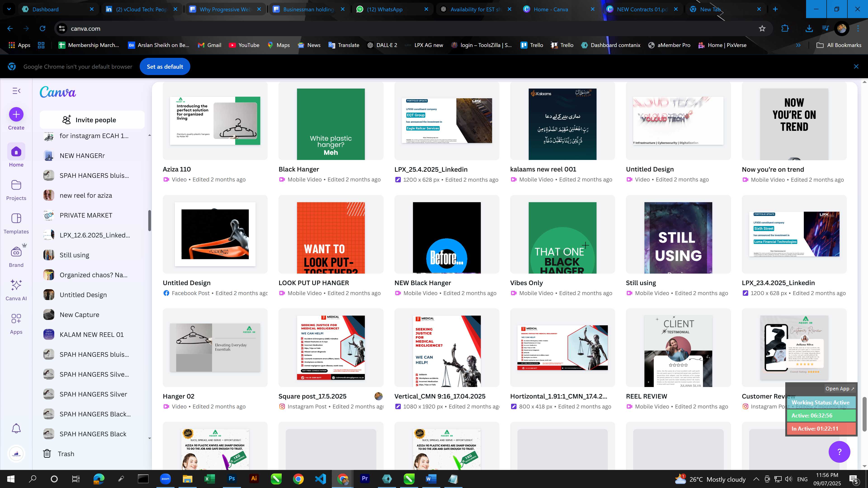This screenshot has height=488, width=868.
Task: Collapse the Canva sidebar menu icon
Action: (16, 91)
